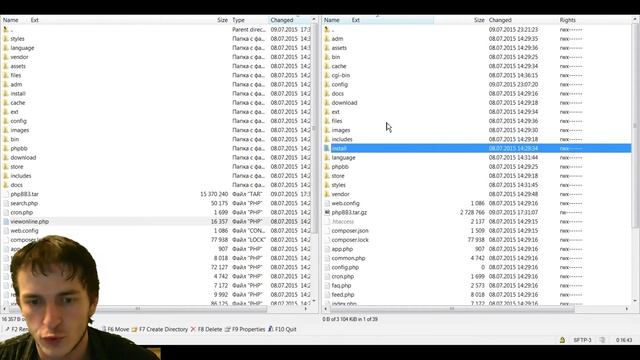This screenshot has height=360, width=640.
Task: Click the folder icon of highlighted 'install' row
Action: (x=327, y=149)
